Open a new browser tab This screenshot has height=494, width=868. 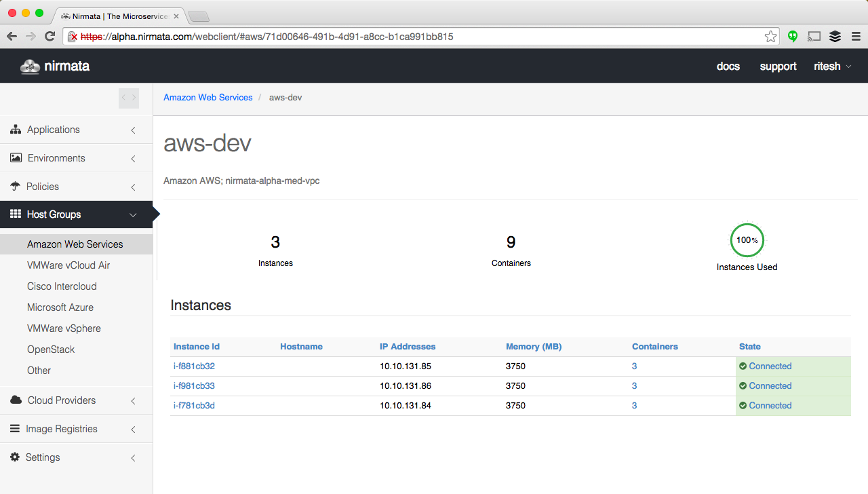(198, 16)
